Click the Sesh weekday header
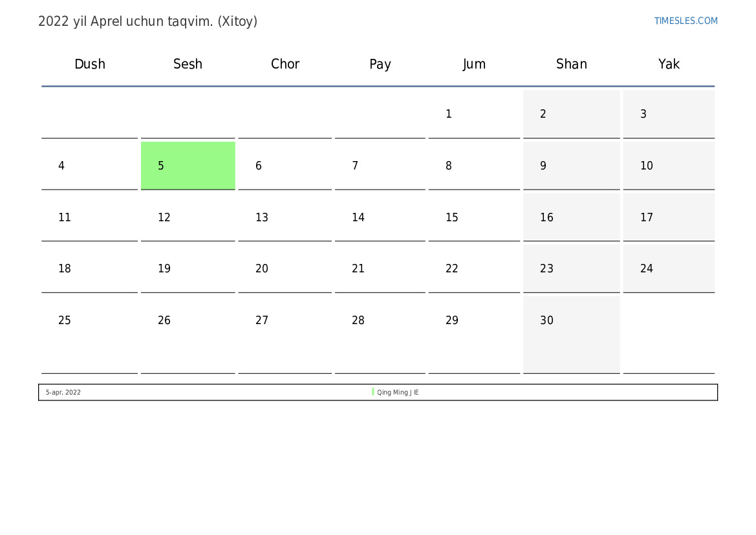Image resolution: width=756 pixels, height=535 pixels. pyautogui.click(x=188, y=64)
